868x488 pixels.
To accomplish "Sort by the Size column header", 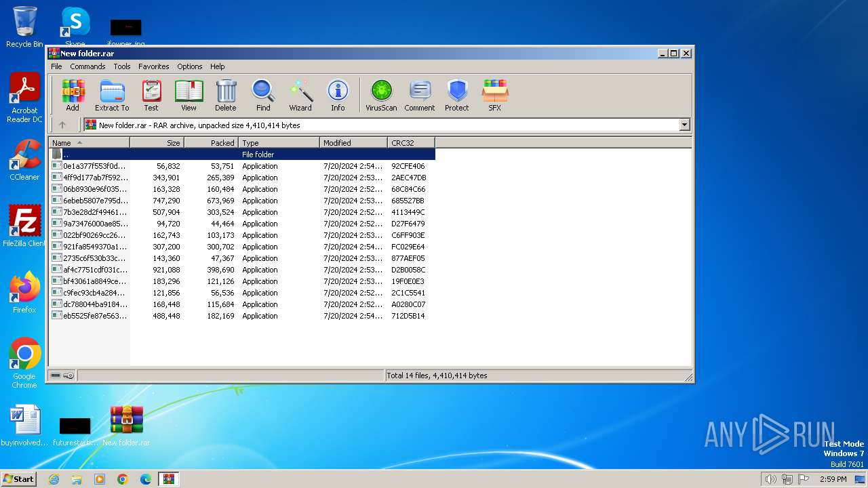I will click(157, 142).
